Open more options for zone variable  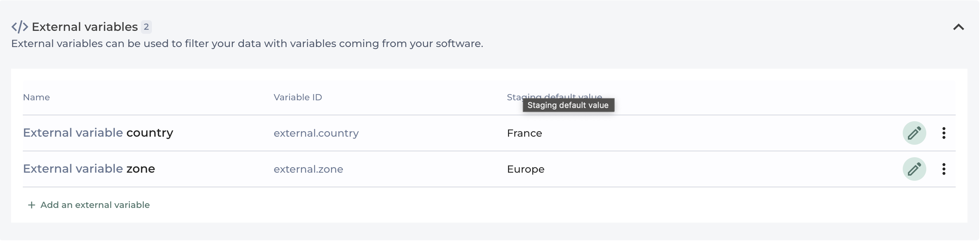[x=944, y=169]
